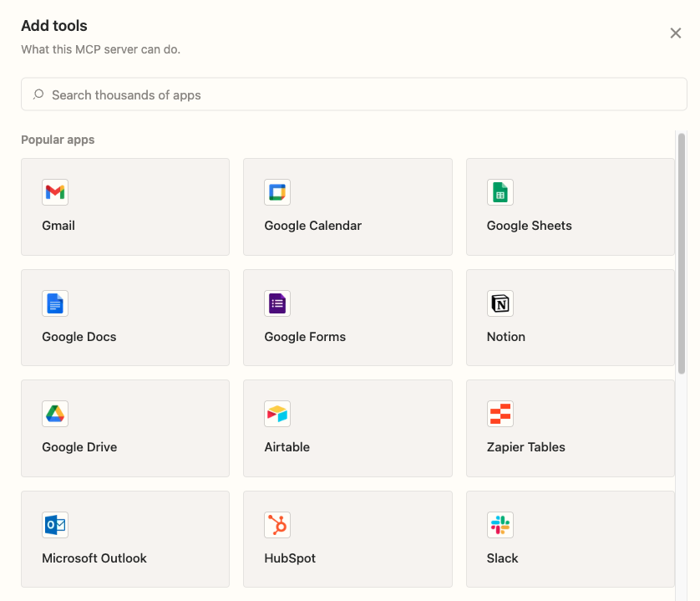Click the vertical scrollbar thumb

(x=682, y=253)
